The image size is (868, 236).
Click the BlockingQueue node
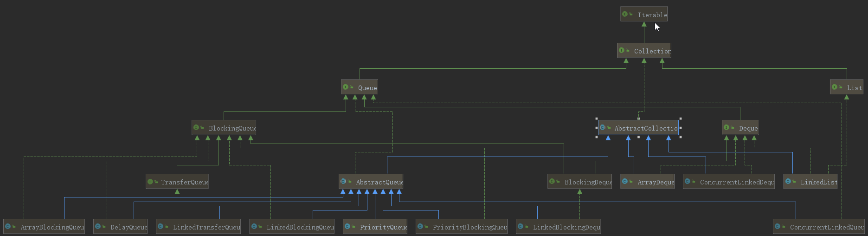point(224,128)
